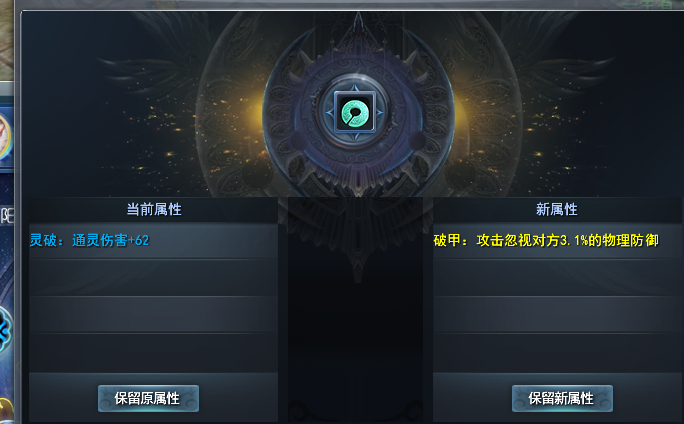Click the right blue arrow beside the jade slot

380,113
